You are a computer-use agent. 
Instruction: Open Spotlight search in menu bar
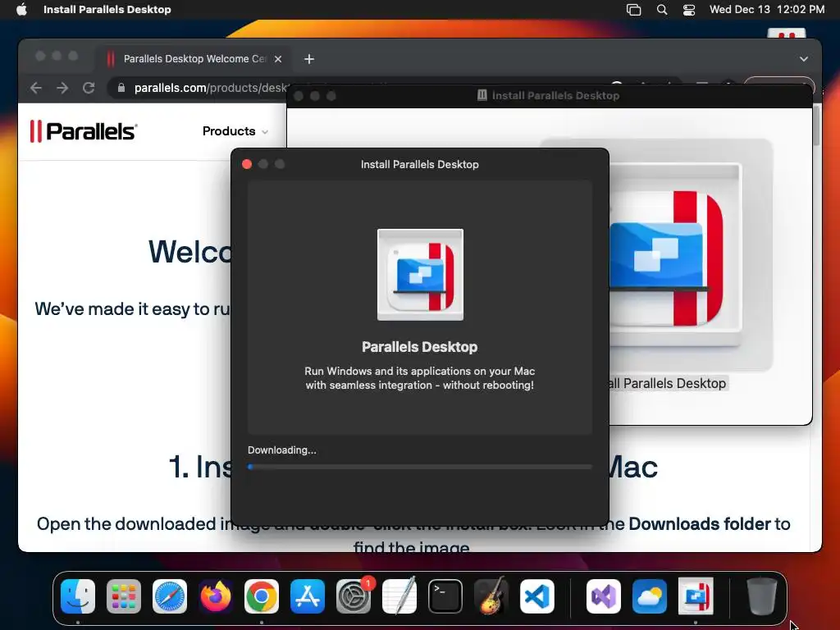[x=662, y=10]
